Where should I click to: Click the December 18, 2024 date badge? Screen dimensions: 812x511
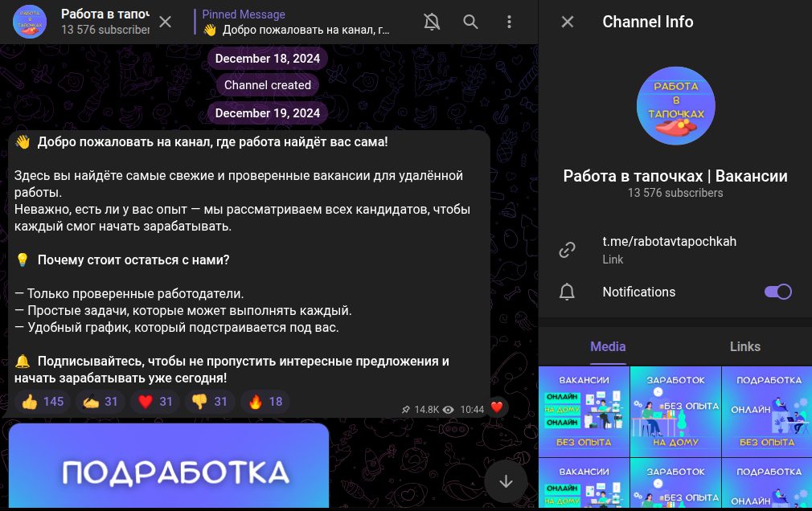[x=267, y=59]
